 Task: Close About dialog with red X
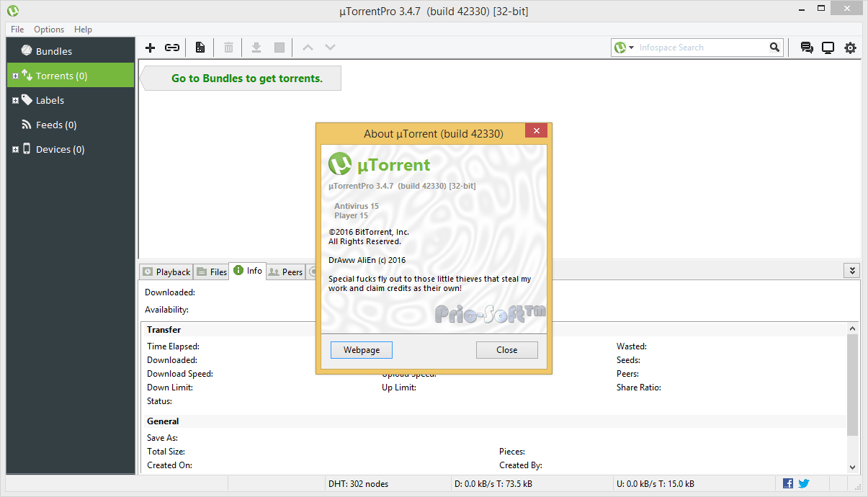click(x=536, y=131)
